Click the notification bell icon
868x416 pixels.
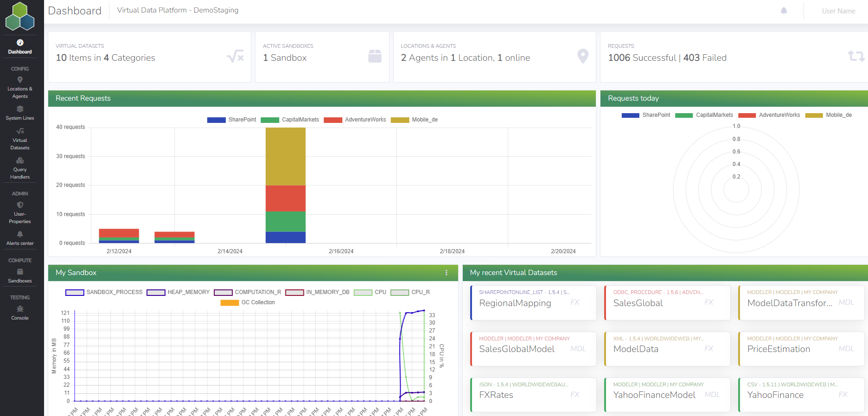point(784,11)
